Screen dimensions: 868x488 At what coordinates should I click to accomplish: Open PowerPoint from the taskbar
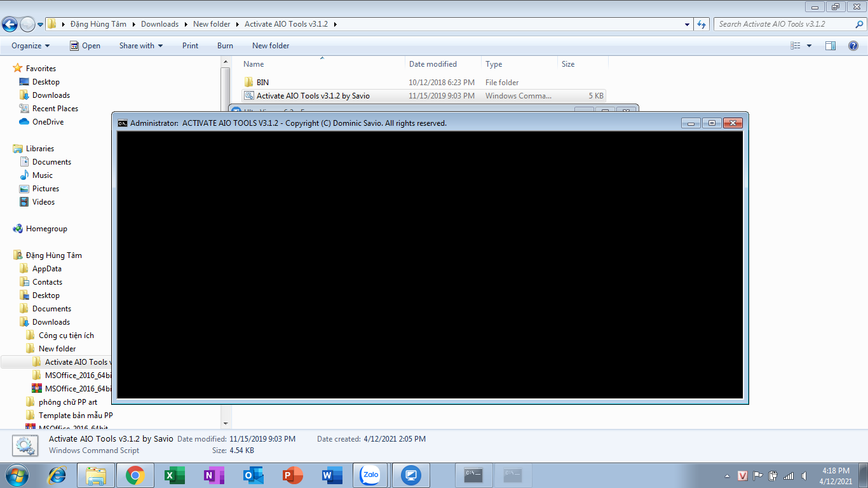(292, 475)
